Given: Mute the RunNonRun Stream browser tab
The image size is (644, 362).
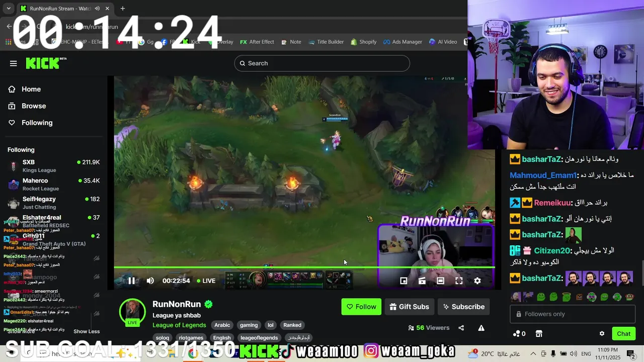Looking at the screenshot, I should pyautogui.click(x=97, y=9).
